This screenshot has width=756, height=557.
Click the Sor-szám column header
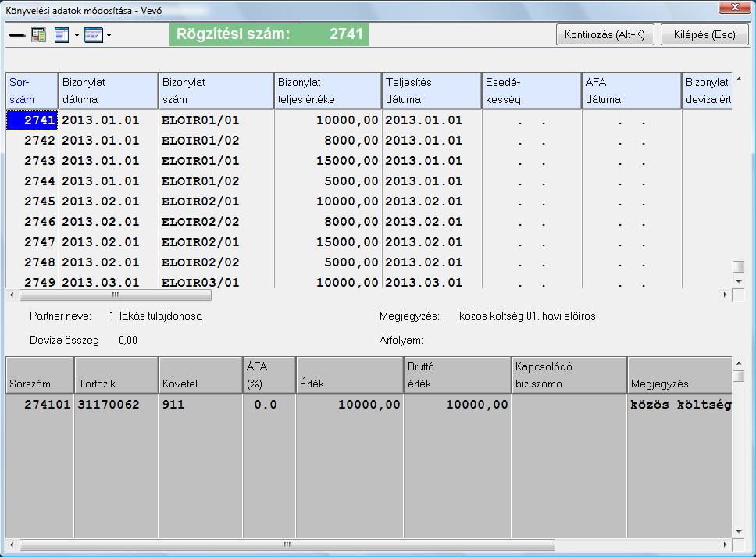31,91
